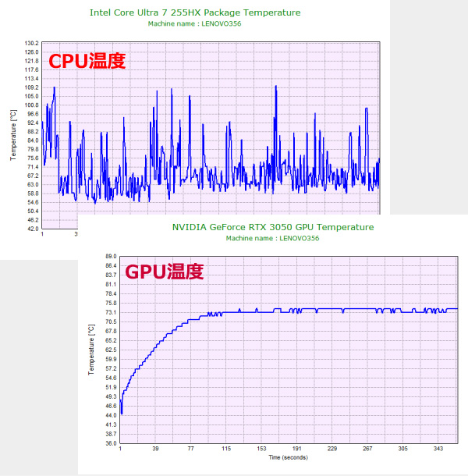Click the CPU chart Temperature y-axis label
Image resolution: width=468 pixels, height=476 pixels.
coord(12,135)
